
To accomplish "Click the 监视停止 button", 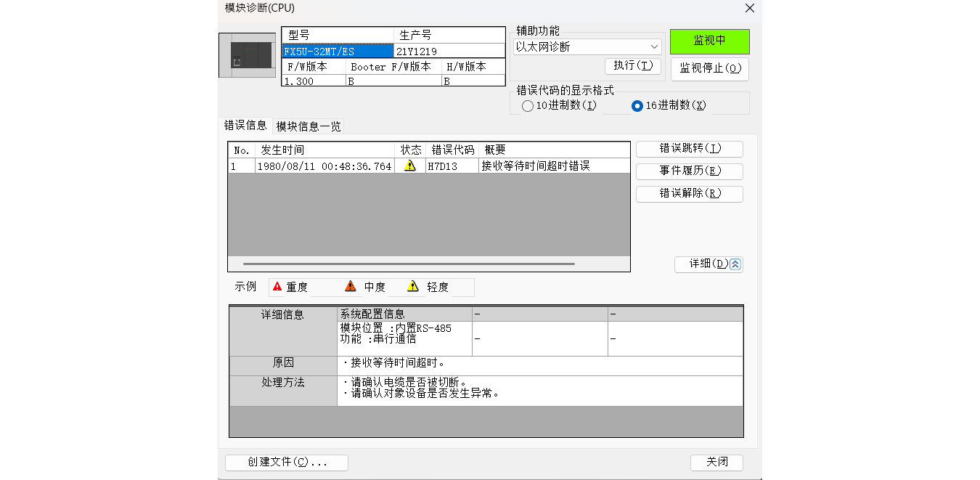I will click(x=709, y=69).
